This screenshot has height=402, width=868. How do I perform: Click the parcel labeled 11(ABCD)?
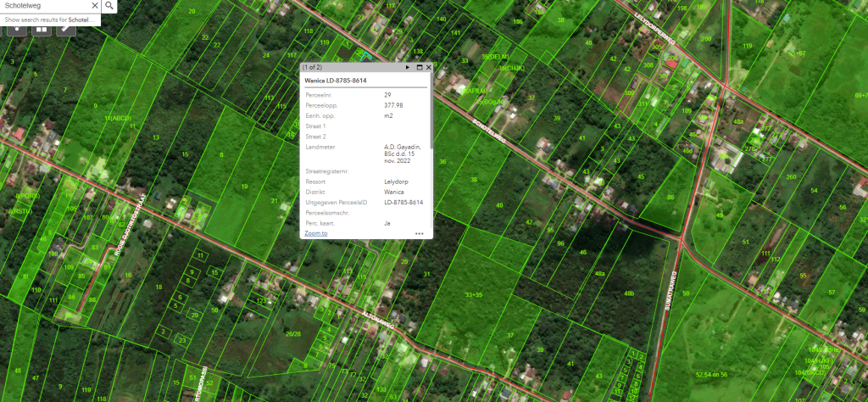click(x=118, y=118)
